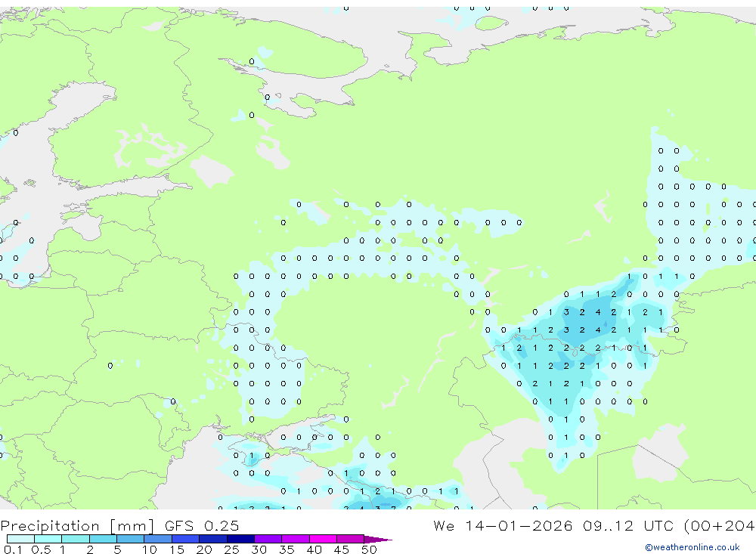Click the 'We 14-01-2026' date text
Screen dimensions: 756x554
pyautogui.click(x=503, y=525)
